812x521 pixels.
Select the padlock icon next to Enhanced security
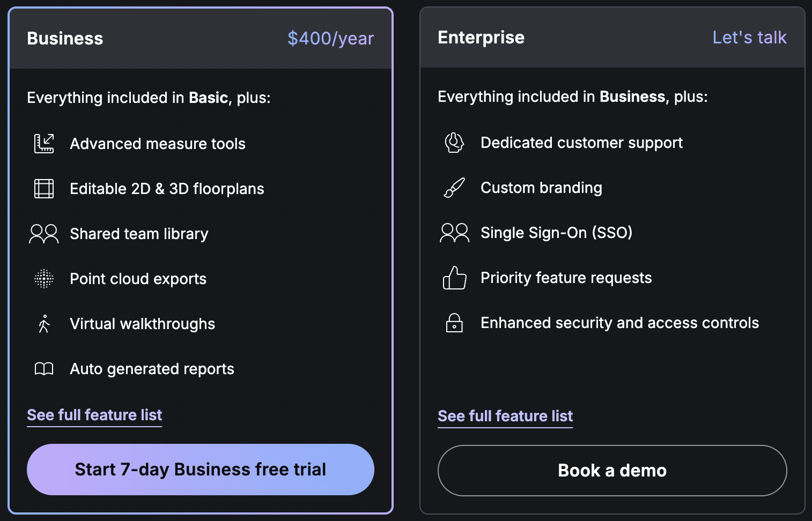[x=454, y=323]
